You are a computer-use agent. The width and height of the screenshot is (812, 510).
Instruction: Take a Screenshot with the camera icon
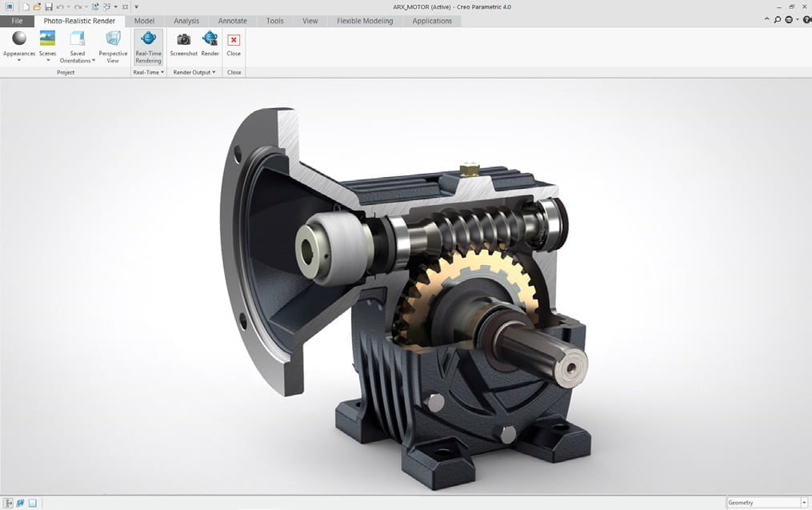183,40
